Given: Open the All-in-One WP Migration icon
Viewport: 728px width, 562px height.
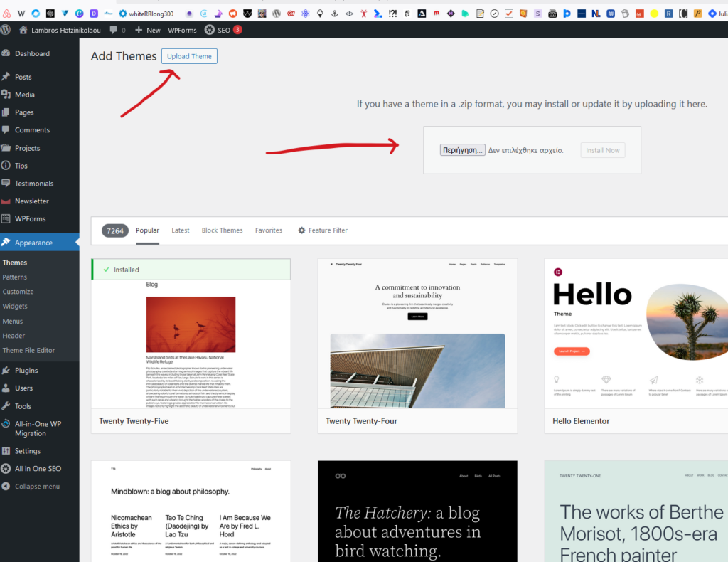Looking at the screenshot, I should 6,424.
